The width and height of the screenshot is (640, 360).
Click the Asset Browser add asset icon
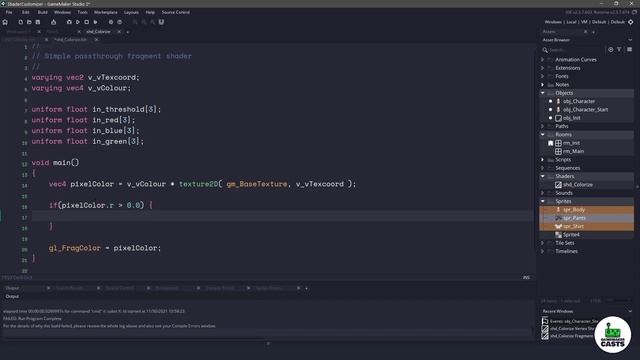(x=611, y=49)
